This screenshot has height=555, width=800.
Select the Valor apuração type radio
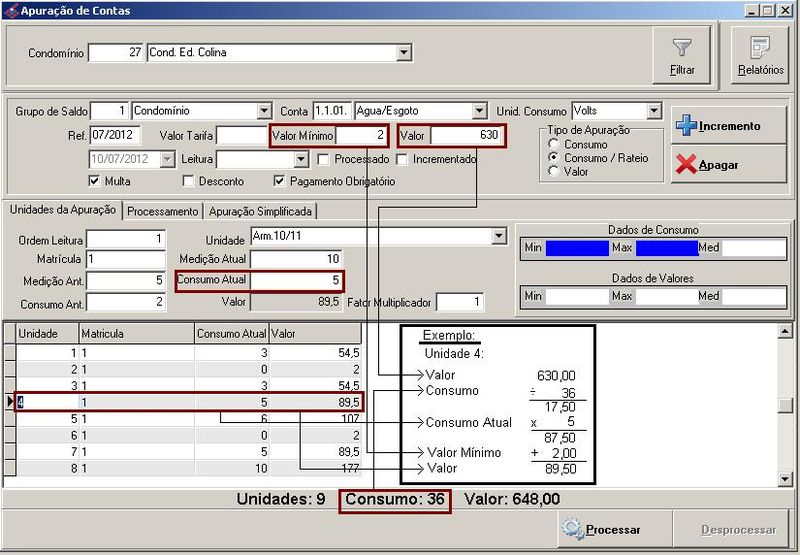pos(552,171)
